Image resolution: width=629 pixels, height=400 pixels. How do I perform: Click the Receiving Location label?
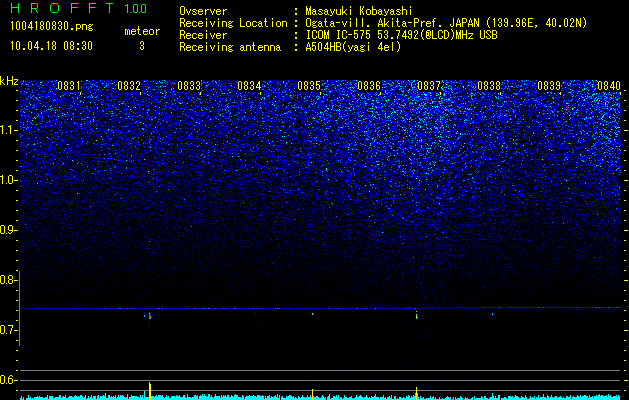tap(233, 23)
